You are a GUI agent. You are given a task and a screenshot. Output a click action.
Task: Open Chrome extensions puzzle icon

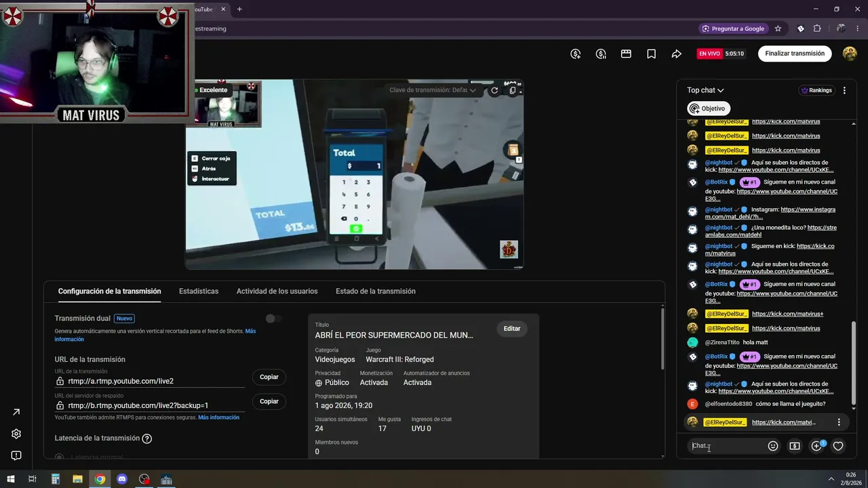(x=817, y=28)
